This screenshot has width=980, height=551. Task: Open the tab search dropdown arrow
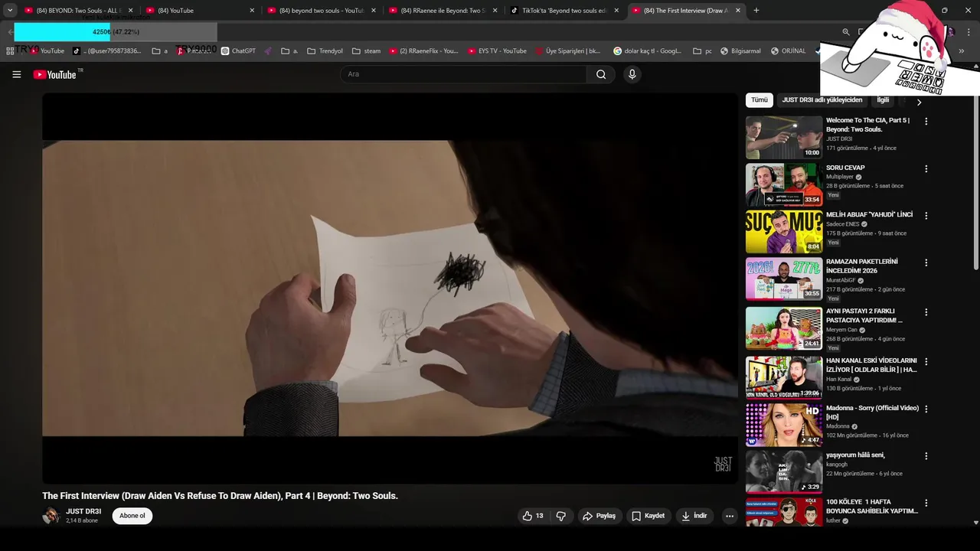point(10,11)
